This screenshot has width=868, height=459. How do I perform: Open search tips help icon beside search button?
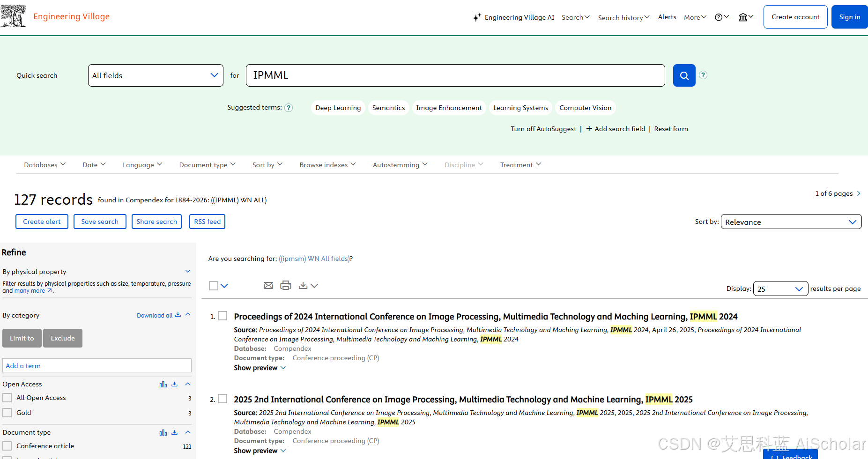pyautogui.click(x=703, y=75)
